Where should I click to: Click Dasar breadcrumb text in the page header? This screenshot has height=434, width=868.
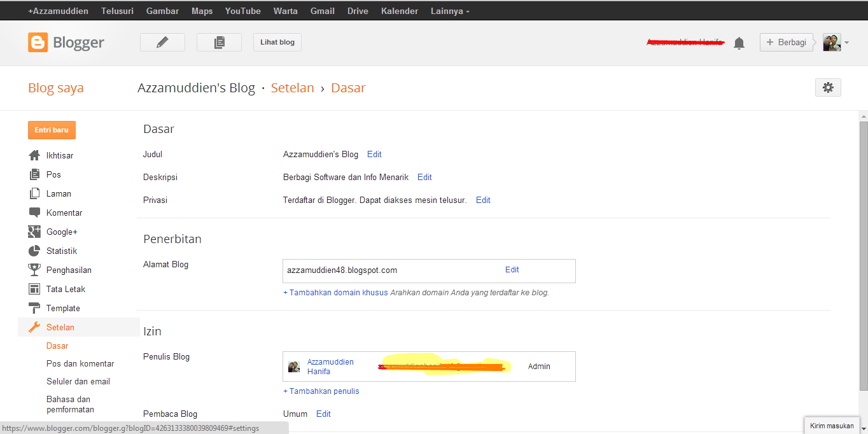(x=348, y=88)
